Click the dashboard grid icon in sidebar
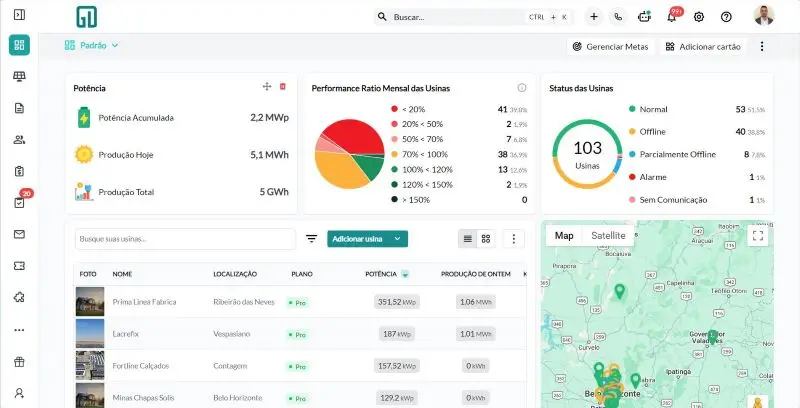Screen dimensions: 800x408 pos(19,45)
